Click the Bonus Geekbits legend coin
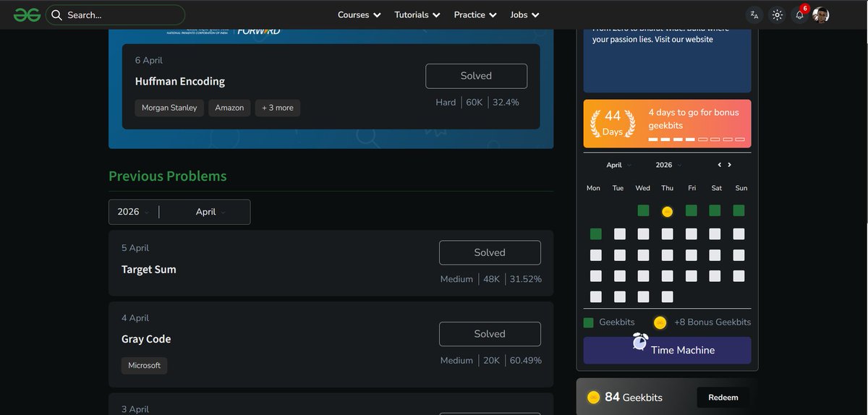Screen dimensions: 868x415 pyautogui.click(x=660, y=322)
